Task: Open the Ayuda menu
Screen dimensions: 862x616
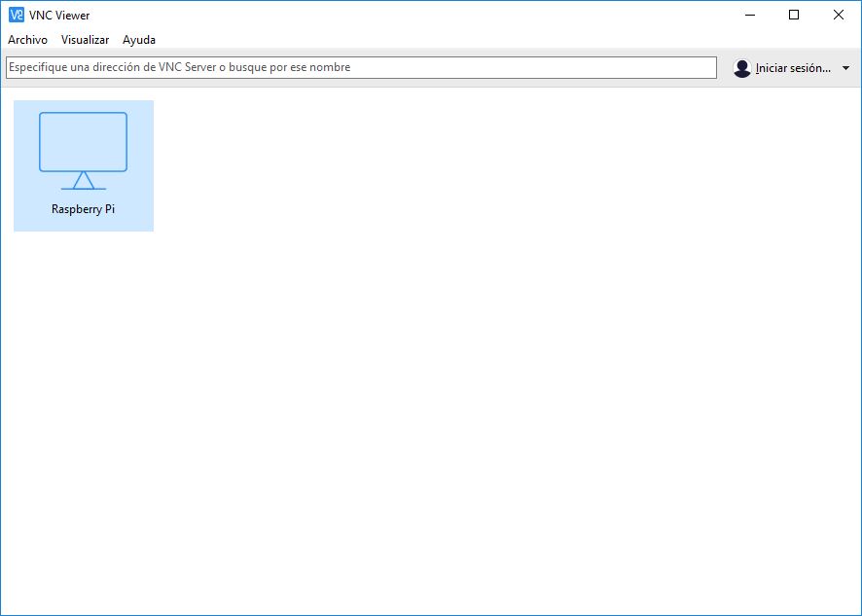Action: pyautogui.click(x=138, y=40)
